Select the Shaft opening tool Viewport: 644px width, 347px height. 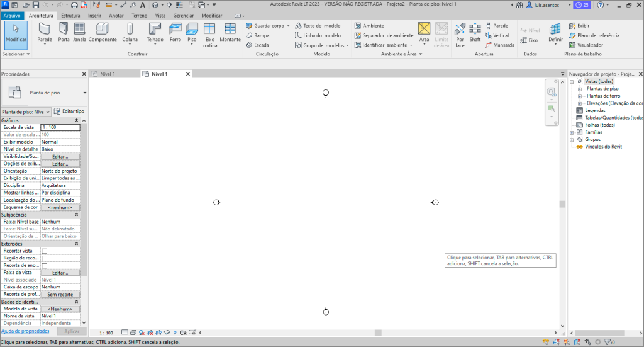(x=475, y=33)
